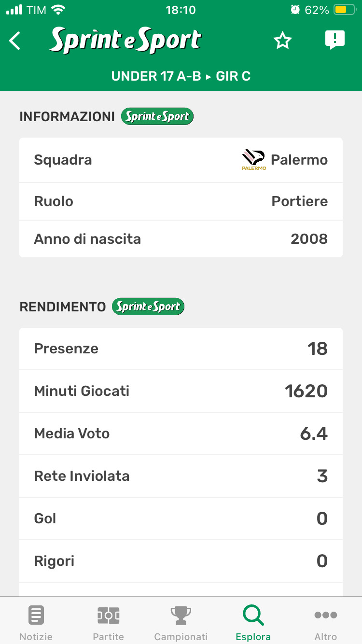
Task: Tap the Anno di nascita row
Action: (181, 239)
